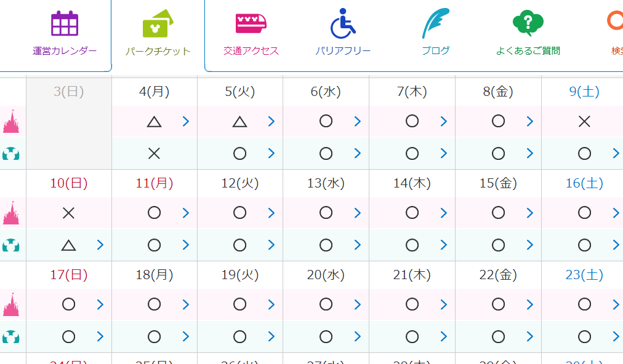Screen dimensions: 623x364
Task: Click the パークチケット tab label
Action: [158, 51]
